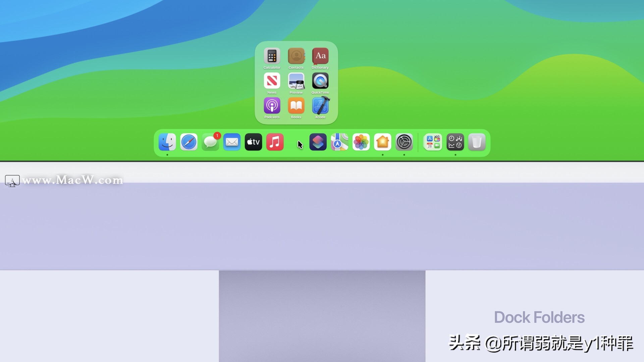Launch Contacts in the folder popup
644x362 pixels.
click(x=296, y=56)
